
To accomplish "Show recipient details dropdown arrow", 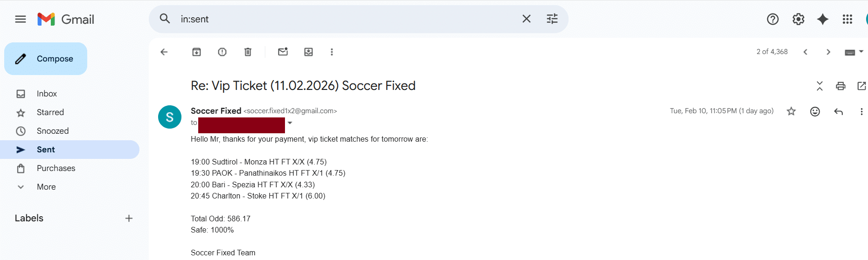I will pos(290,123).
